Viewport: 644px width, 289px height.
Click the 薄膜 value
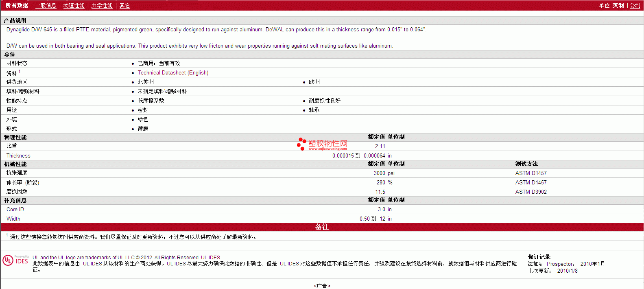click(143, 129)
